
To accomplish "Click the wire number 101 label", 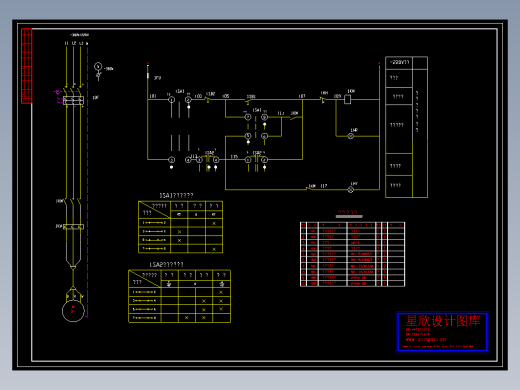I will click(153, 96).
